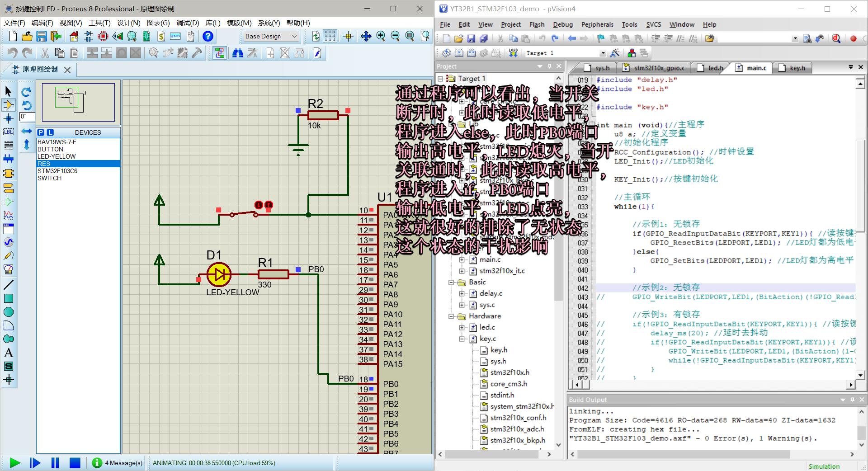Open the Design Explorer magnifier icon
Screen dimensions: 868x471
(x=132, y=36)
